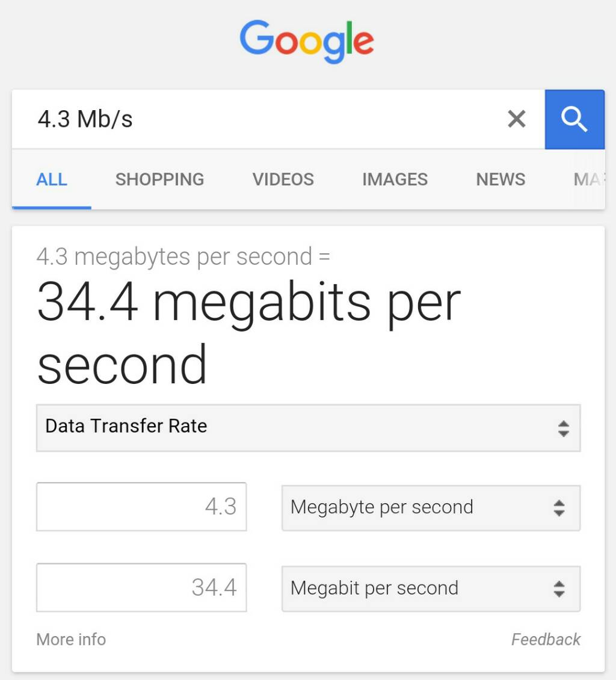Click the Feedback link

546,639
